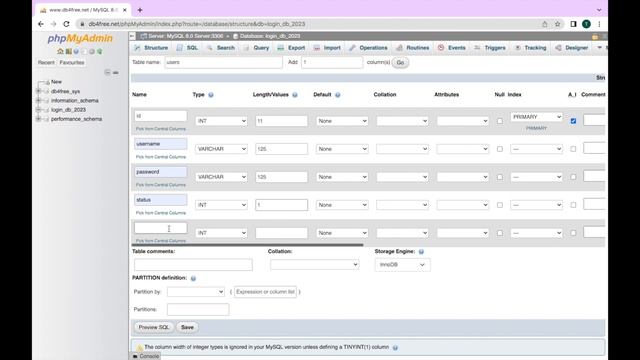This screenshot has width=640, height=360.
Task: Open the documentation icon in sidebar
Action: [76, 51]
